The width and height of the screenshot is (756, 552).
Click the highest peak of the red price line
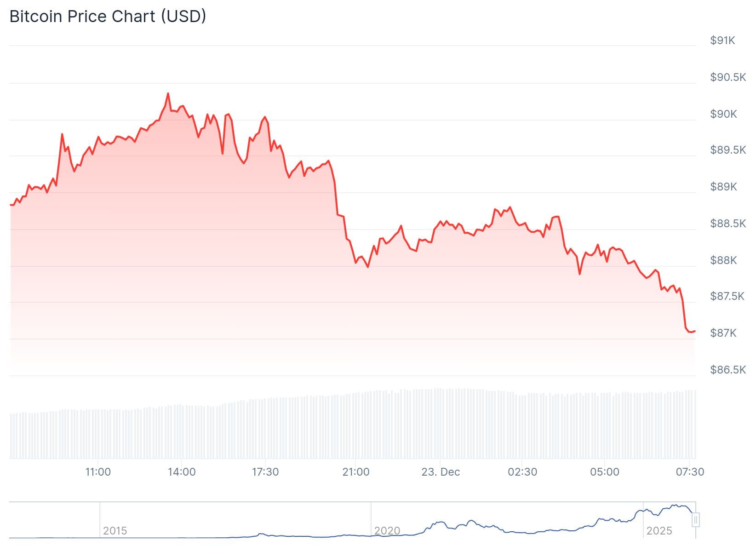(x=168, y=94)
